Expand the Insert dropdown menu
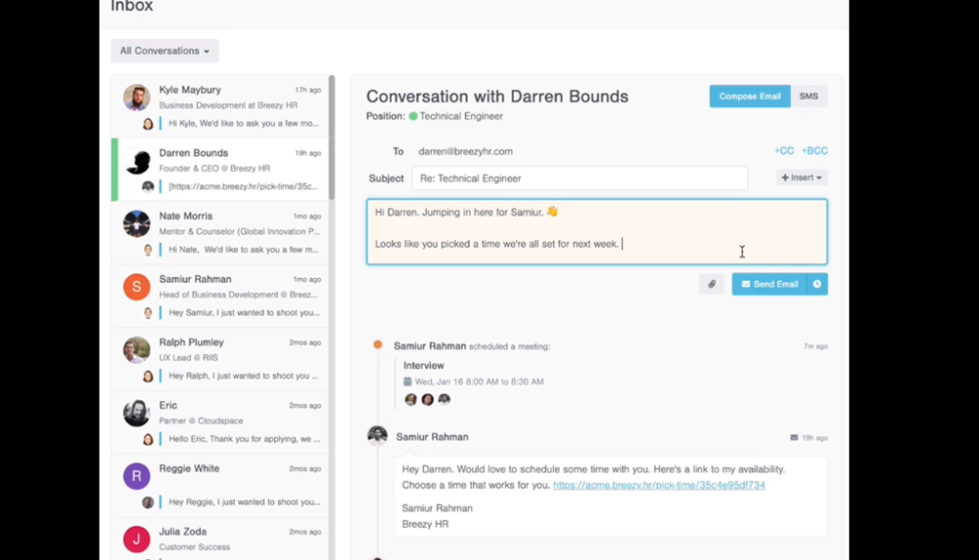This screenshot has width=979, height=560. (x=802, y=178)
